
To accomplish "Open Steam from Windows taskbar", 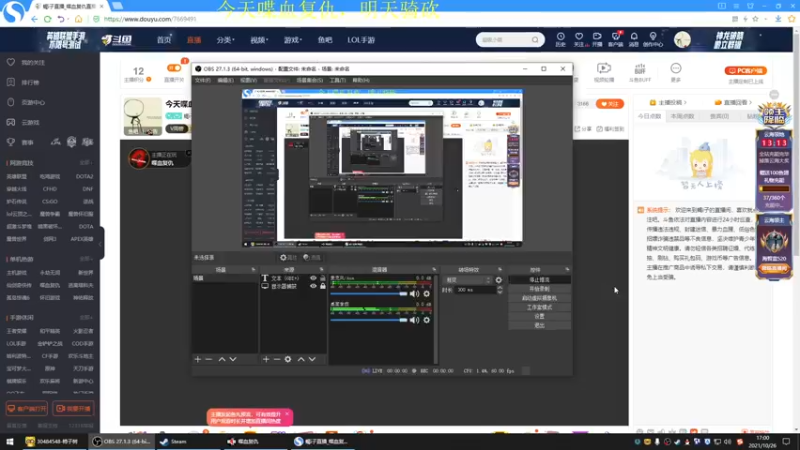I will pos(173,441).
